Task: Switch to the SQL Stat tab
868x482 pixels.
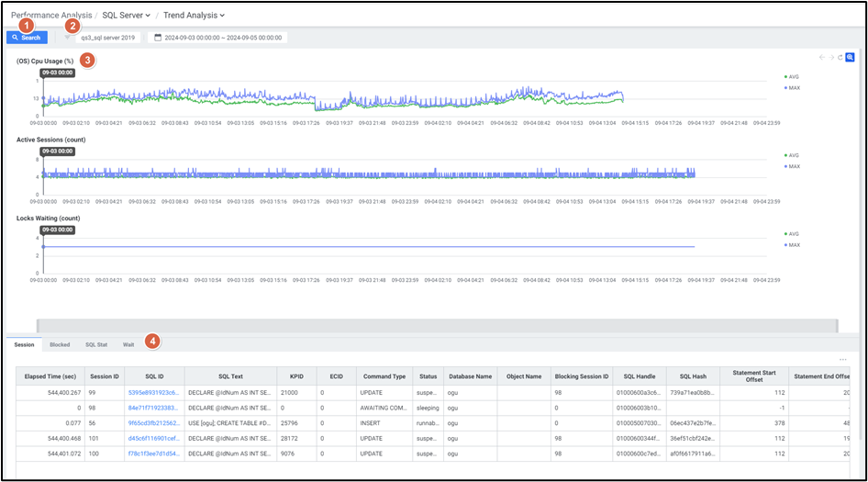Action: (96, 344)
